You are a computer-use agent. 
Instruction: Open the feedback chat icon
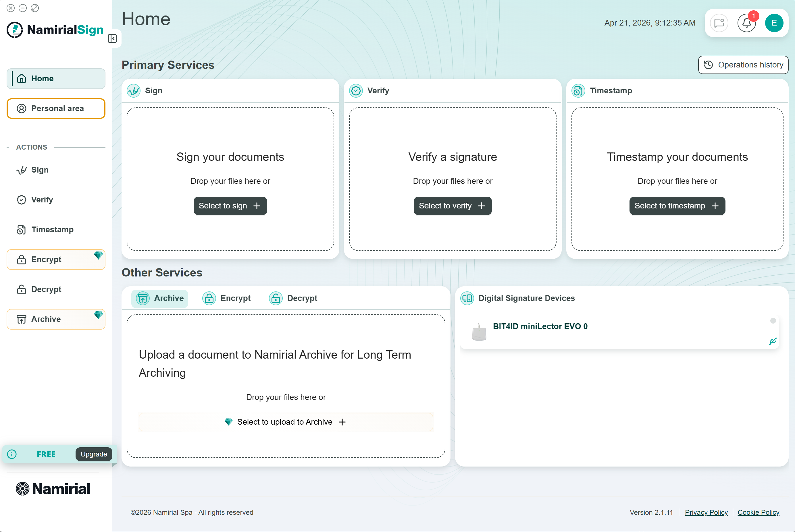click(x=719, y=23)
